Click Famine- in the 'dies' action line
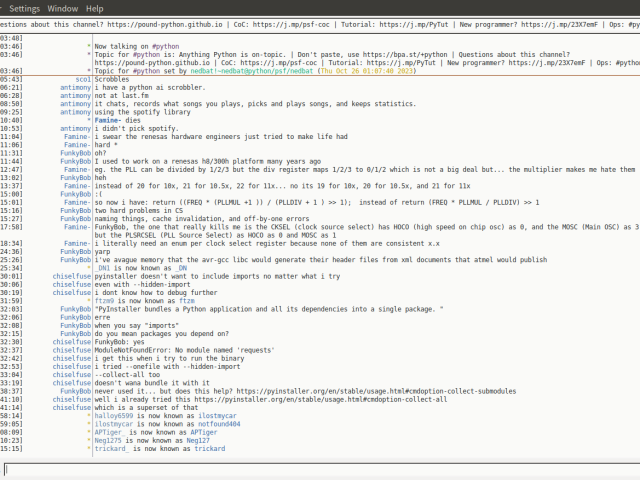 (x=108, y=120)
